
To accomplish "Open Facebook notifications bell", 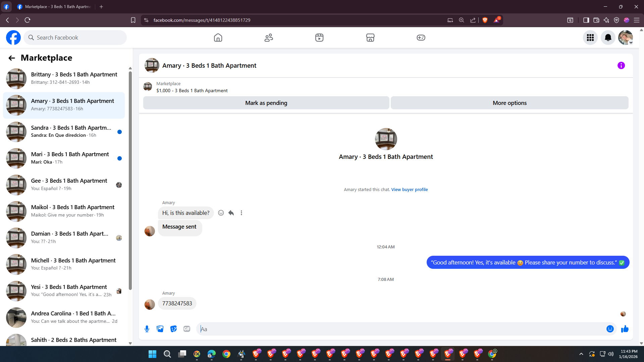I will (x=608, y=38).
